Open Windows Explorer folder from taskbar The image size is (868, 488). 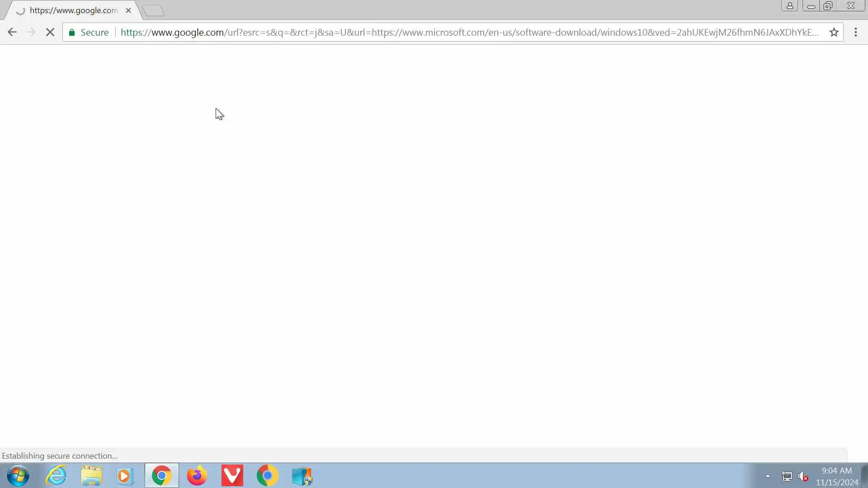(x=91, y=476)
